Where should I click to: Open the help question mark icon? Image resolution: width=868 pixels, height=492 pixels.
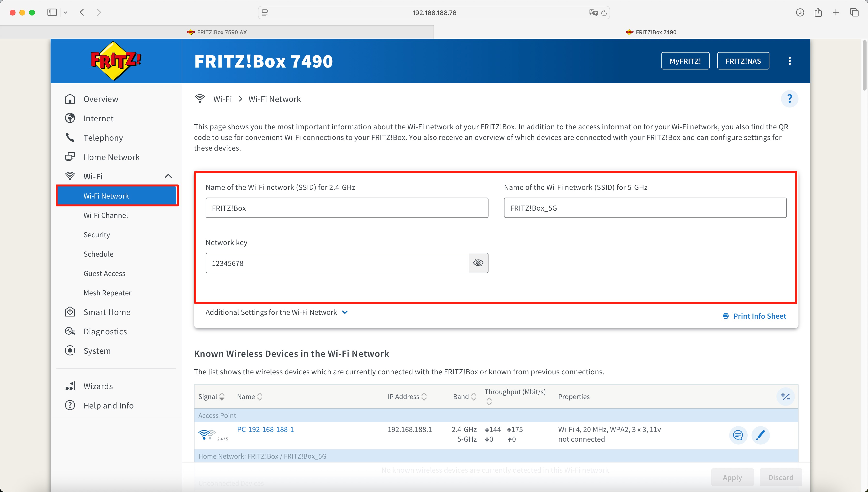coord(790,99)
